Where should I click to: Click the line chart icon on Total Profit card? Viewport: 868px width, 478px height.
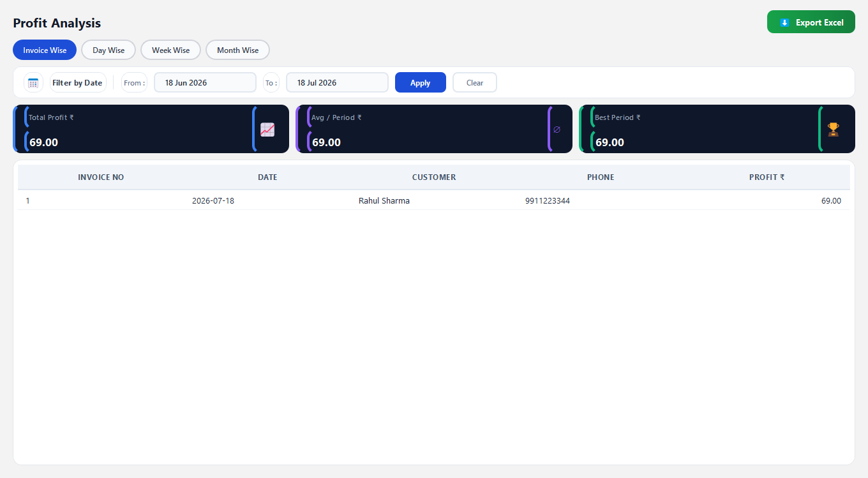[267, 130]
